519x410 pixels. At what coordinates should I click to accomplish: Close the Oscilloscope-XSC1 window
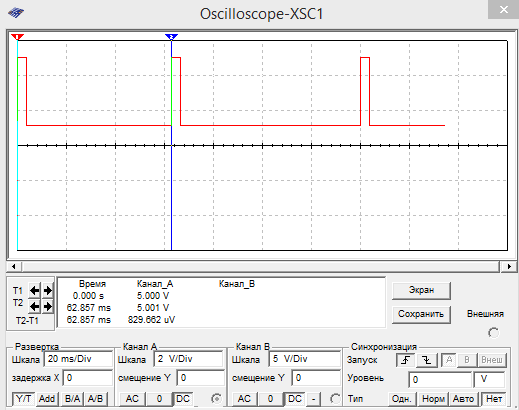(503, 10)
